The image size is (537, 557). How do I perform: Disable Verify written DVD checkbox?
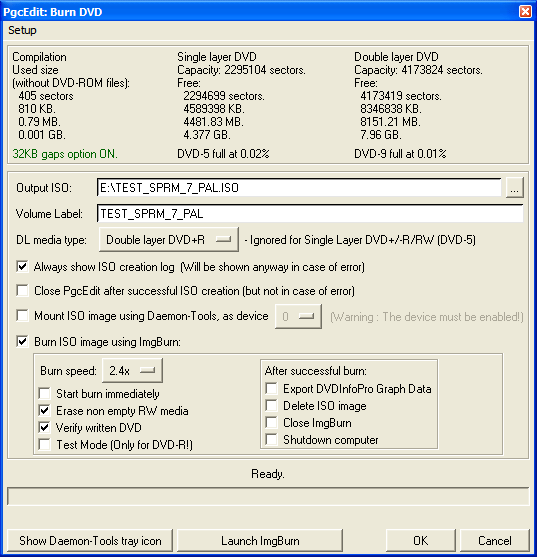coord(44,427)
